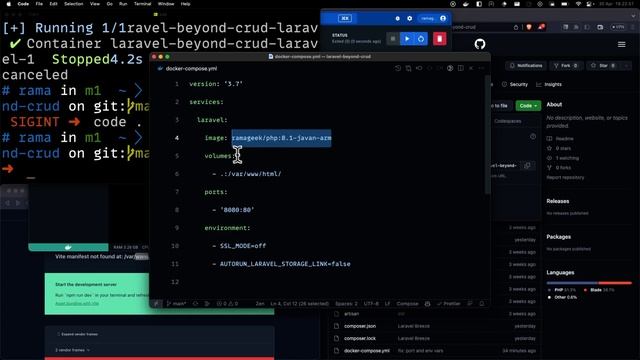Expand the dropdown next to Star button

[627, 66]
